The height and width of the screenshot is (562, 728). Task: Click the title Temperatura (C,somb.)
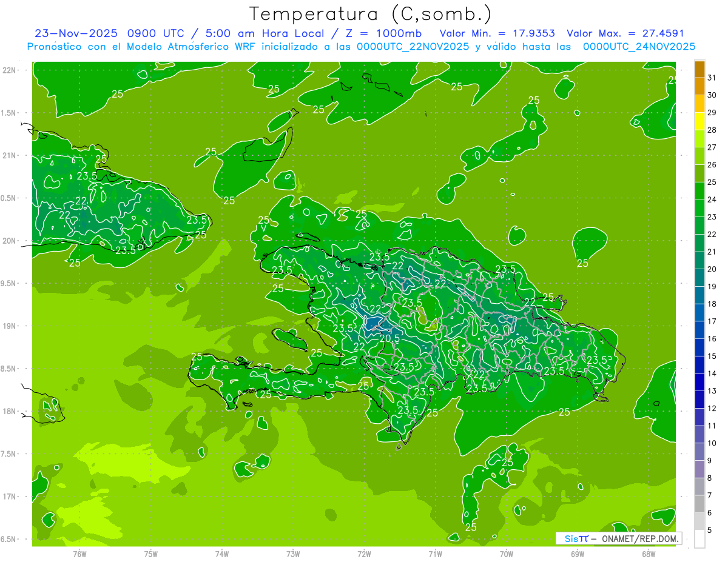pyautogui.click(x=370, y=14)
